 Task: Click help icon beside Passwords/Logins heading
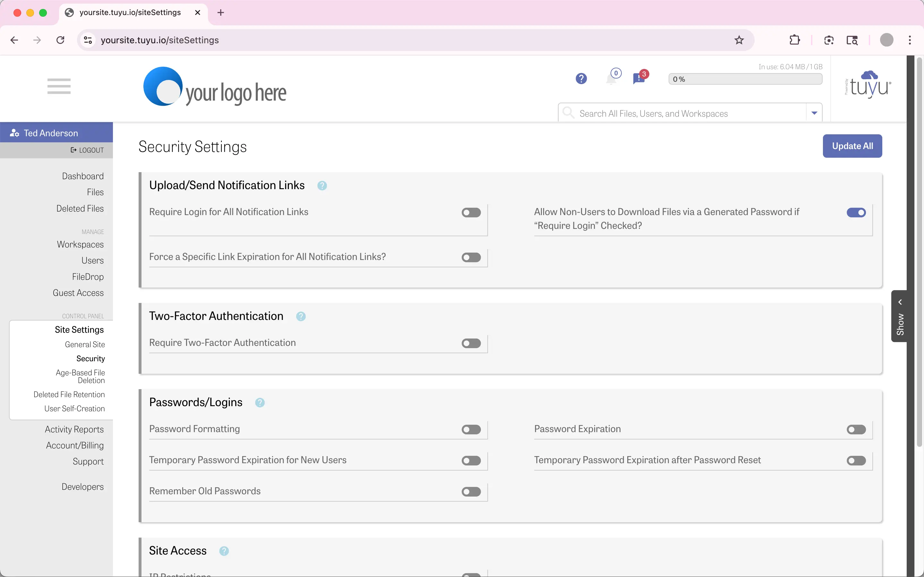[x=260, y=403]
